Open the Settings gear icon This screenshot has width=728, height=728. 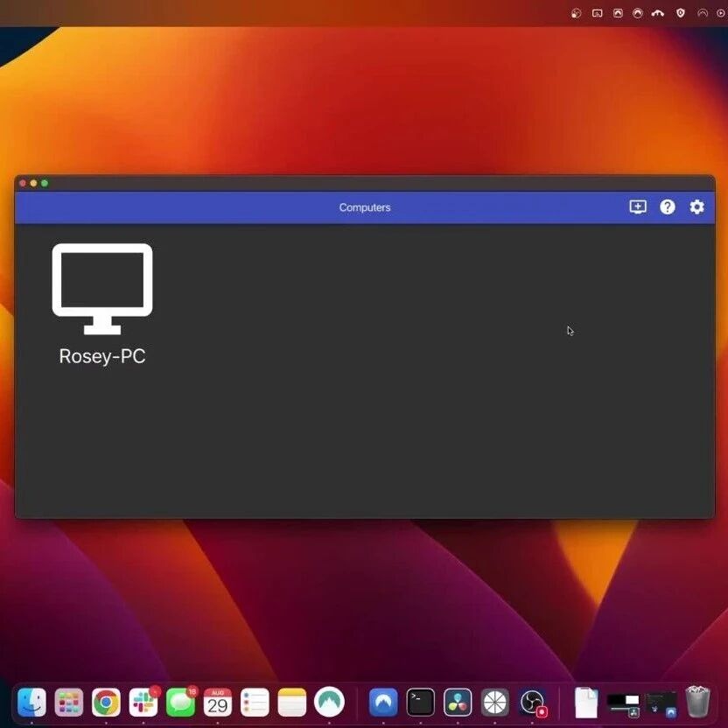pos(696,207)
